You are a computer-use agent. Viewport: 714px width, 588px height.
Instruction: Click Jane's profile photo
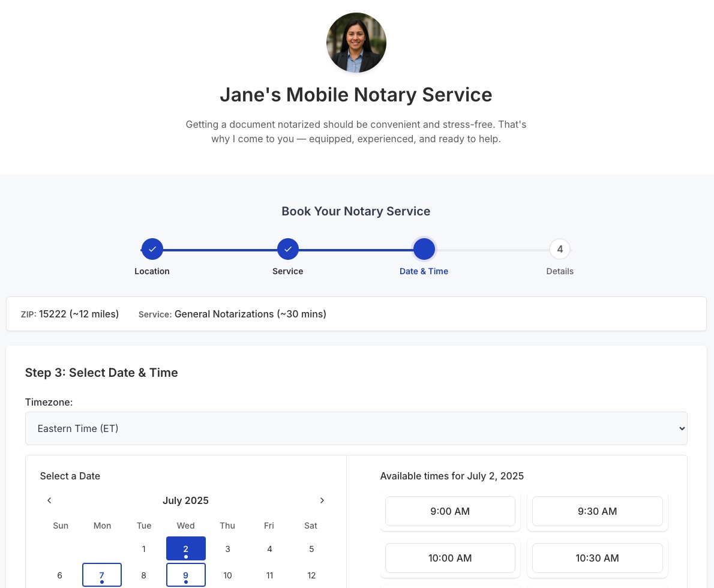click(x=356, y=43)
